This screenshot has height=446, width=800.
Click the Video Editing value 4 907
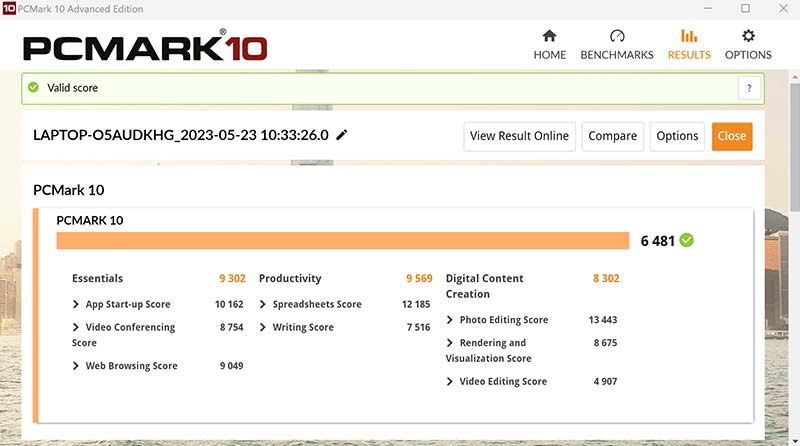(605, 381)
